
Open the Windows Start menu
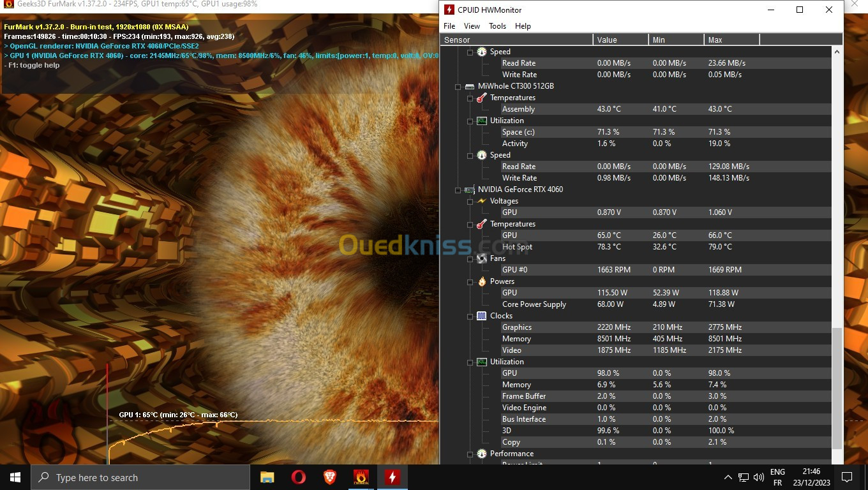(x=15, y=477)
